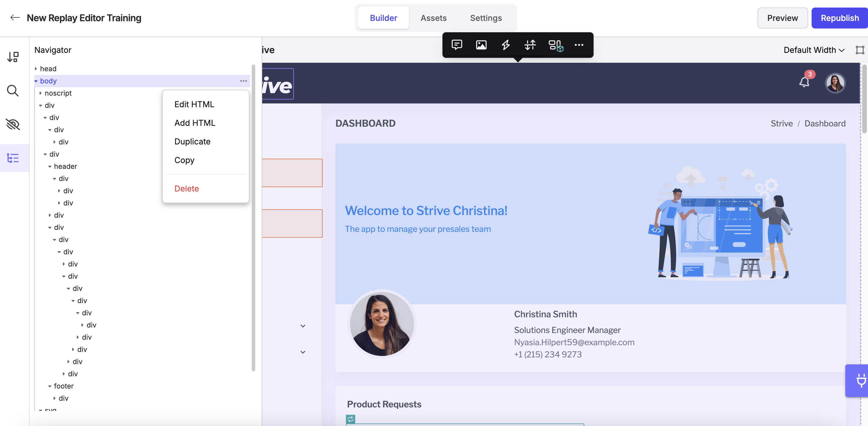The width and height of the screenshot is (868, 426).
Task: Click the Solutions Engineer Manager text
Action: coord(567,330)
